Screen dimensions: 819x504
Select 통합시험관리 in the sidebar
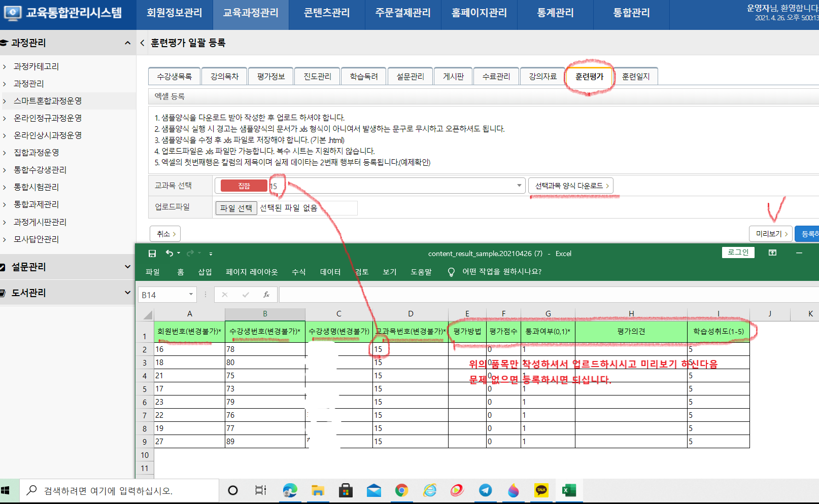pos(36,187)
